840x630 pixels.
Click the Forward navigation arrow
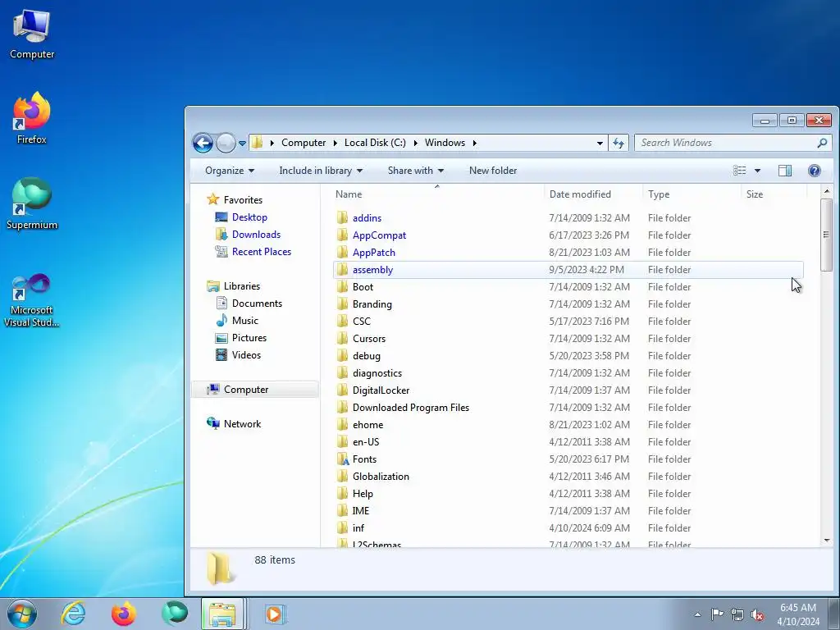coord(226,143)
